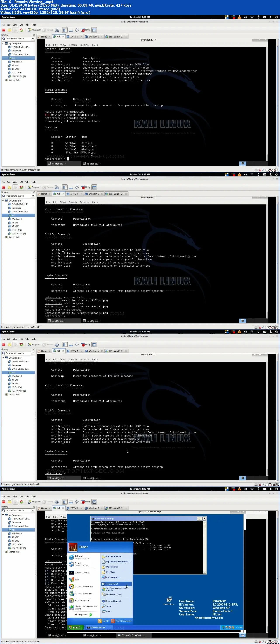Click IEUser chess account picture
280x644 pixels.
[x=73, y=547]
